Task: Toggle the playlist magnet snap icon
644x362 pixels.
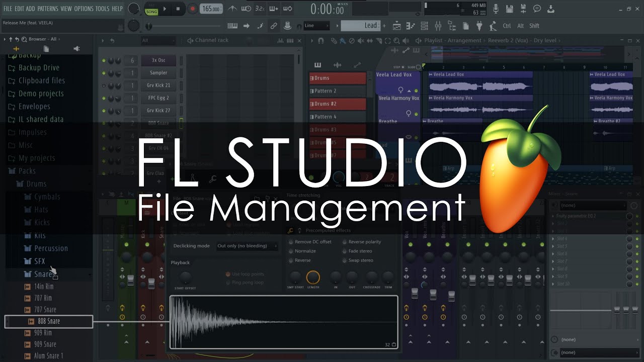Action: [x=320, y=41]
